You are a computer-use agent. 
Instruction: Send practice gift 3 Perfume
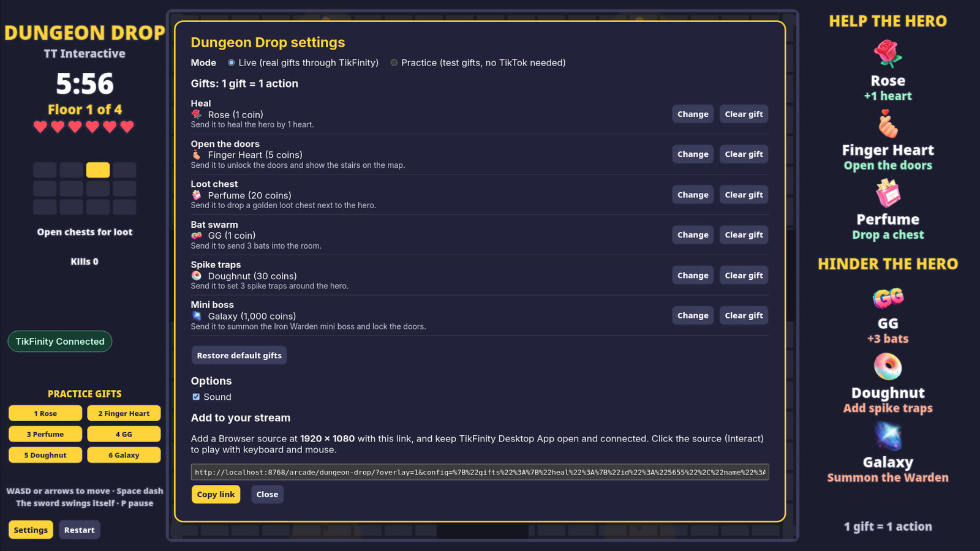coord(45,434)
